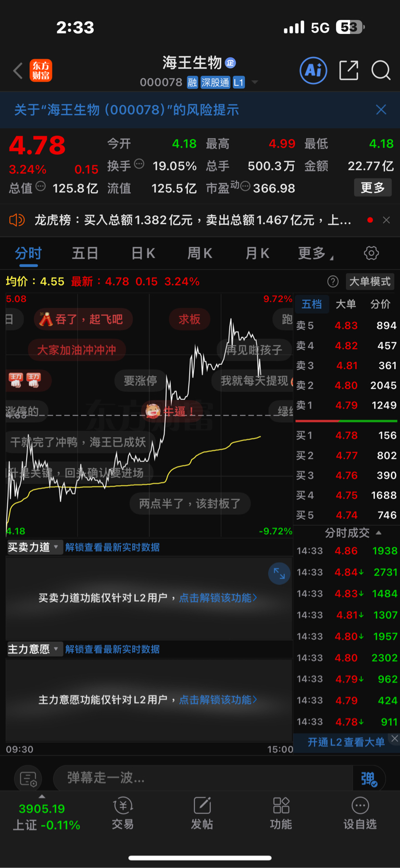The image size is (400, 868).
Task: Open the 主力意愿 indicator dropdown
Action: point(34,649)
